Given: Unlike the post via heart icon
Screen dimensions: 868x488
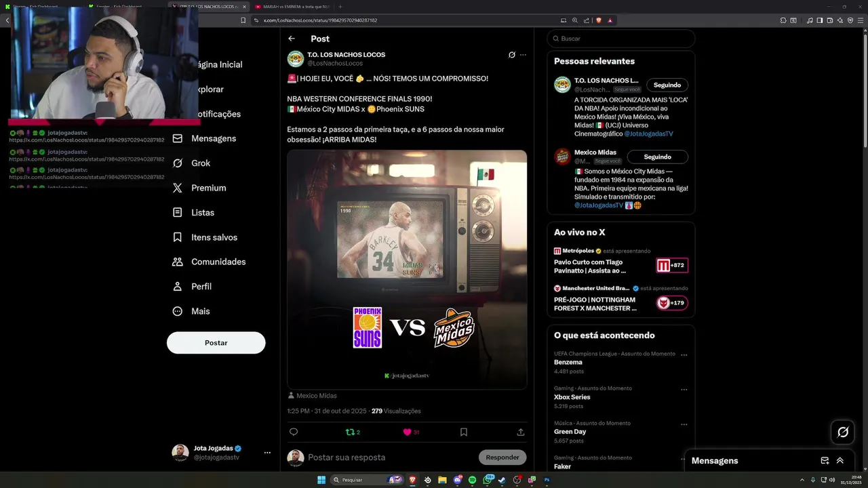Looking at the screenshot, I should point(411,432).
